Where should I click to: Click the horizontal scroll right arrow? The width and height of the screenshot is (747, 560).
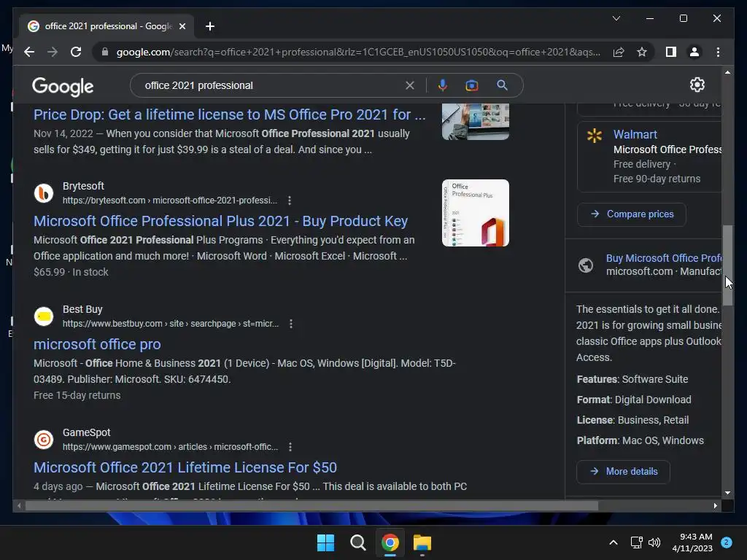pyautogui.click(x=716, y=506)
